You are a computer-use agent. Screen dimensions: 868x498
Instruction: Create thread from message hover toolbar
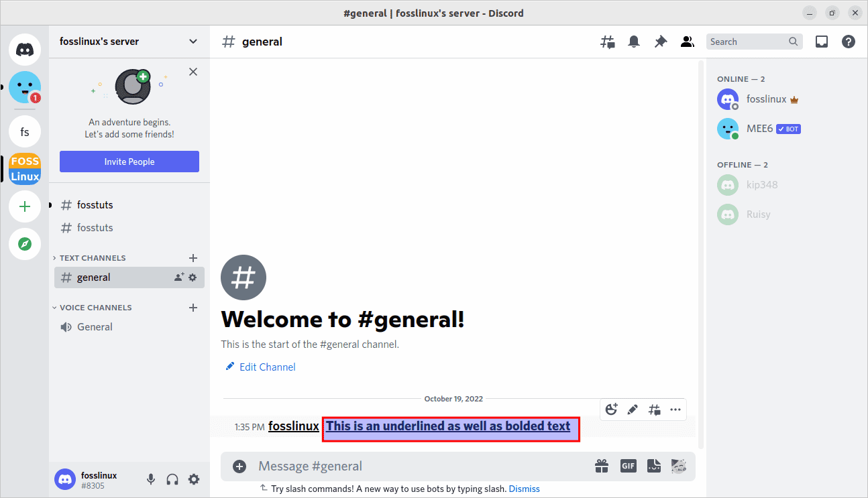coord(654,410)
